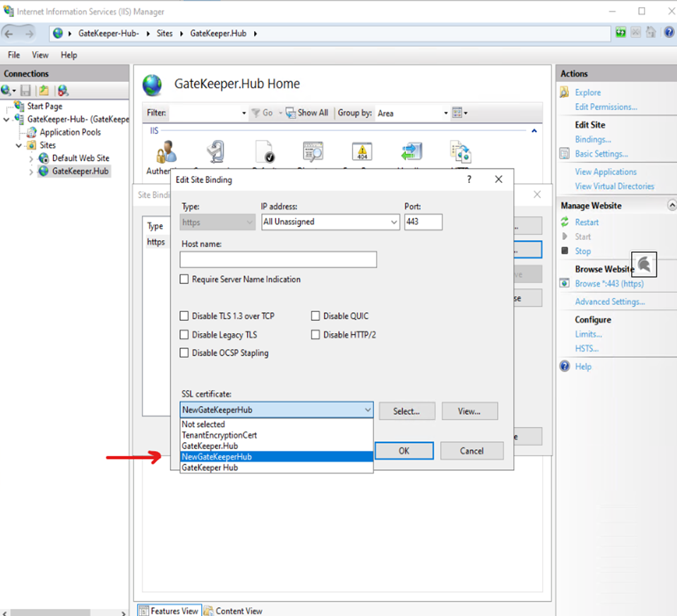Screen dimensions: 677x616
Task: Click the Save icon in Connections toolbar
Action: 25,90
